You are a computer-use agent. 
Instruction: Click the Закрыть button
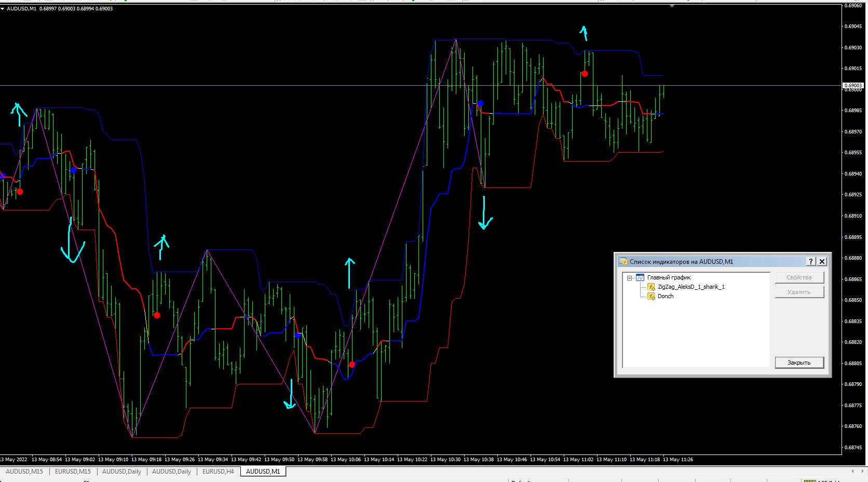(x=799, y=363)
